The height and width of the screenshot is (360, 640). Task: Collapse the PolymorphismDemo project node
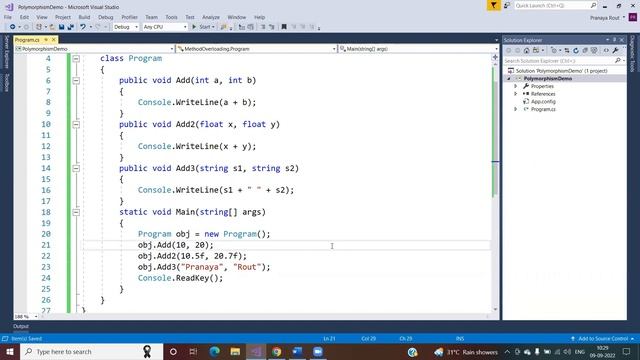click(x=509, y=78)
